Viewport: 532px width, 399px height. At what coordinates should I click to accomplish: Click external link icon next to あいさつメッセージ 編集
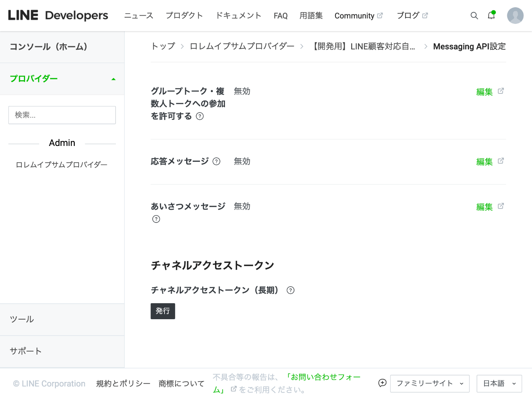click(501, 206)
